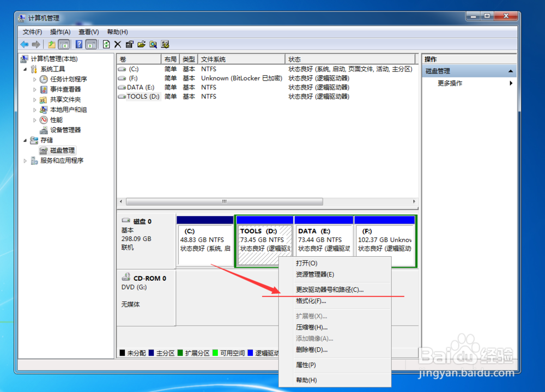
Task: Click the right arrow of the horizontal scrollbar
Action: (414, 201)
